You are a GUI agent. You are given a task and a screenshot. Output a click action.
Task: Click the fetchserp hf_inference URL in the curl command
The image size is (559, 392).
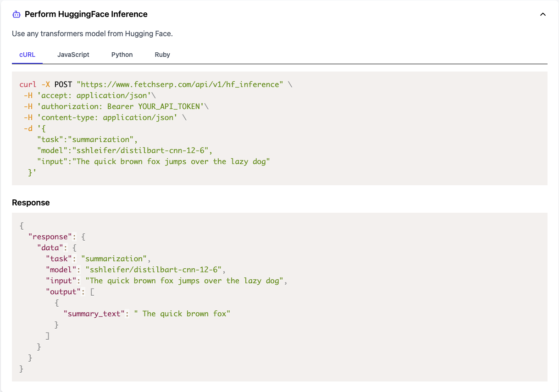click(x=180, y=84)
